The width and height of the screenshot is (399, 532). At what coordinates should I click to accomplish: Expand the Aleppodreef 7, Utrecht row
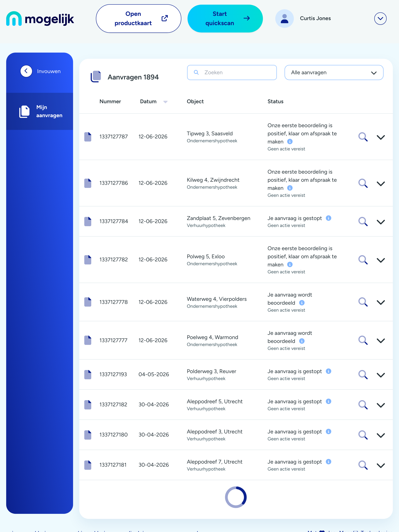point(380,465)
